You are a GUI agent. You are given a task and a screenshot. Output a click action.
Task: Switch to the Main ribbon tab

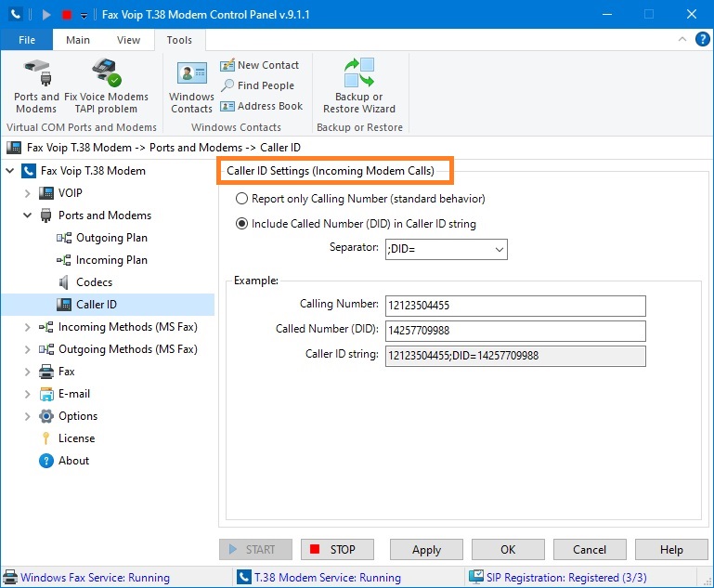[x=78, y=40]
